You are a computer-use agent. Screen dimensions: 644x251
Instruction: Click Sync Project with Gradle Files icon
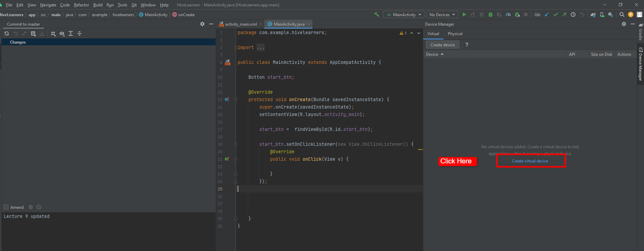coord(593,15)
